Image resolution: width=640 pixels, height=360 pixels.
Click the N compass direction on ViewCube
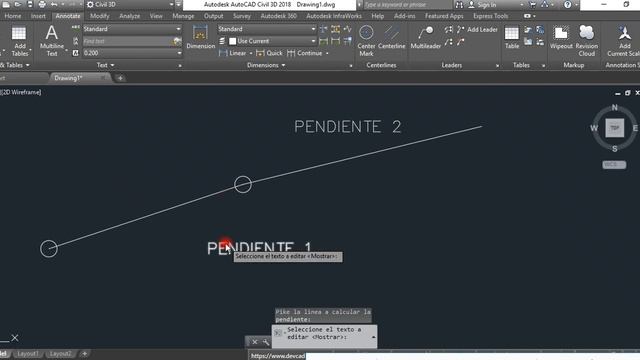(615, 107)
